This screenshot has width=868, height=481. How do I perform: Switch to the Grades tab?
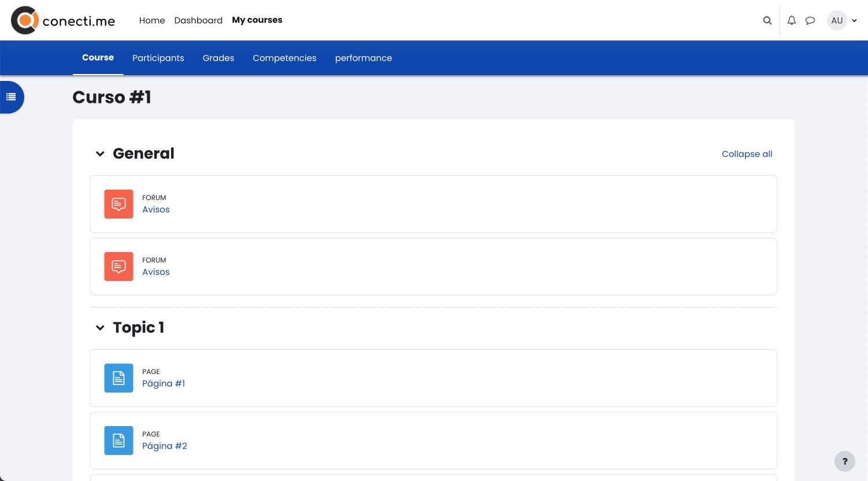click(218, 58)
